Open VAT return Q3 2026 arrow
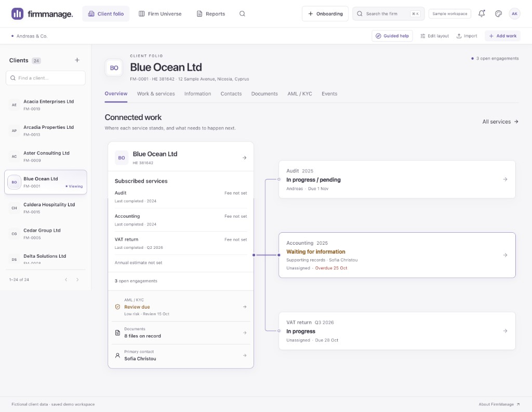The width and height of the screenshot is (532, 412). tap(505, 330)
